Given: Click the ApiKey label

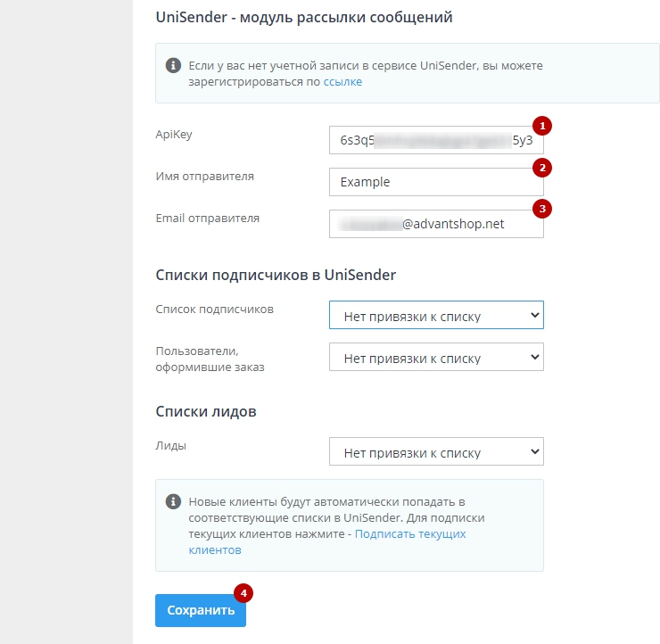Looking at the screenshot, I should (x=174, y=135).
